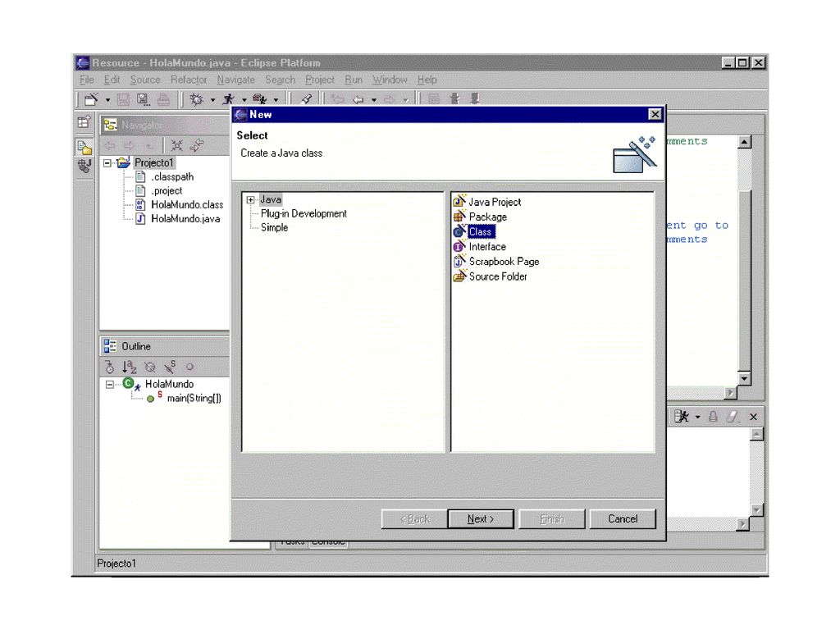
Task: Click the Back button in wizard
Action: [414, 518]
